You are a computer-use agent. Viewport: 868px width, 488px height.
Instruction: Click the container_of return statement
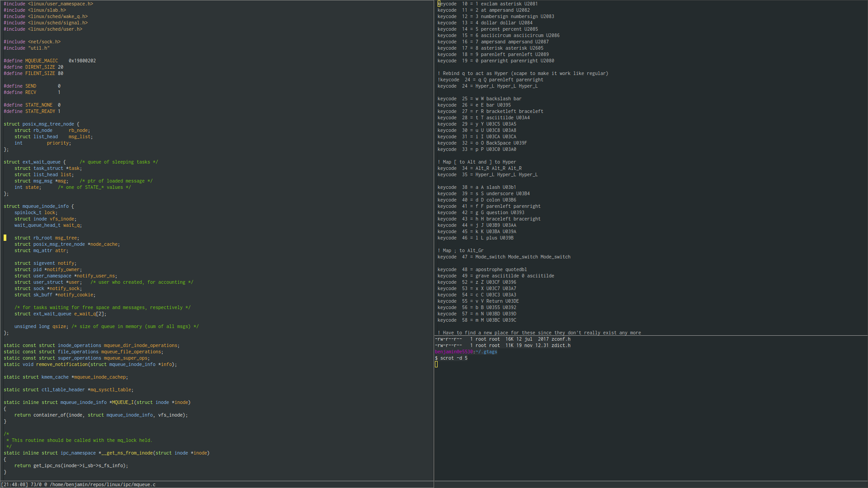(x=100, y=415)
